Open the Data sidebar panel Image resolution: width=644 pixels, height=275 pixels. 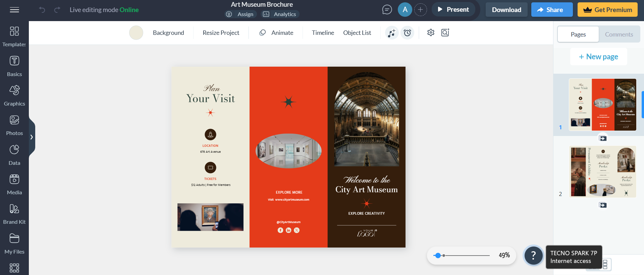coord(14,155)
